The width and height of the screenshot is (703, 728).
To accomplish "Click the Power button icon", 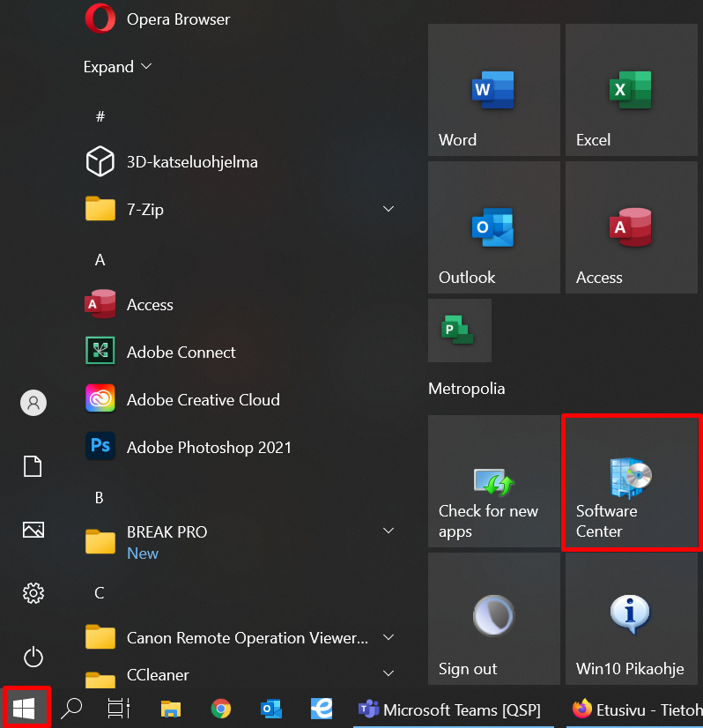I will point(33,657).
